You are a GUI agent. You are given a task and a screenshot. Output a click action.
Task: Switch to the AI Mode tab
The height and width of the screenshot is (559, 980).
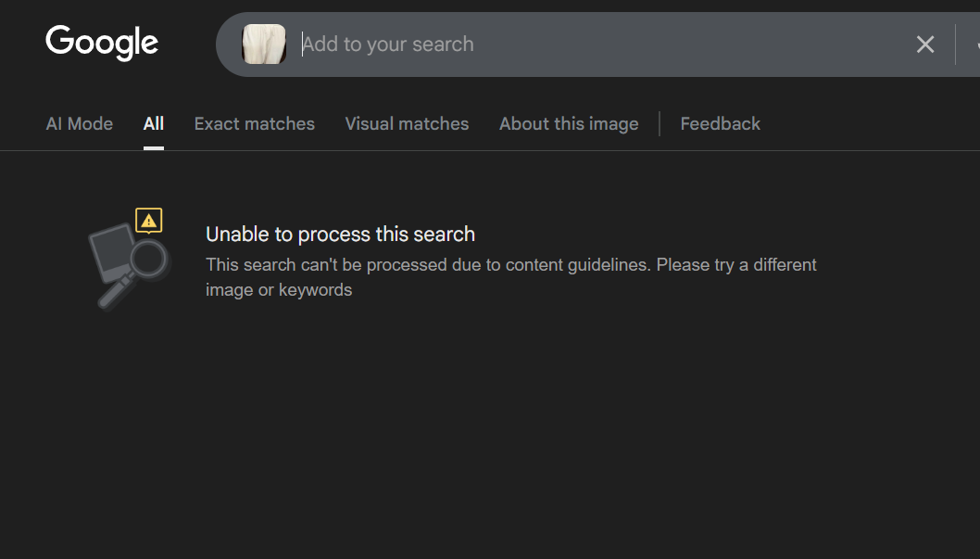pos(80,124)
